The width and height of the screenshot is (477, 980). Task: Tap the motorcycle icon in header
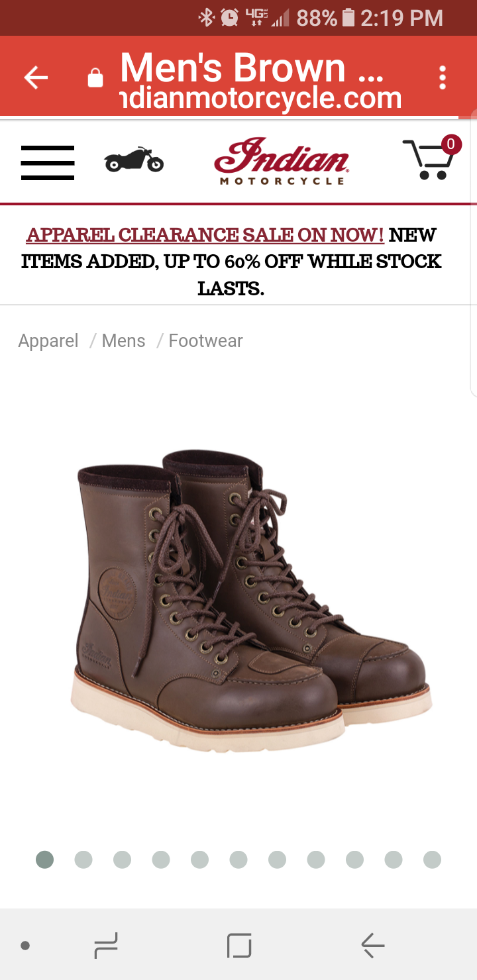134,160
